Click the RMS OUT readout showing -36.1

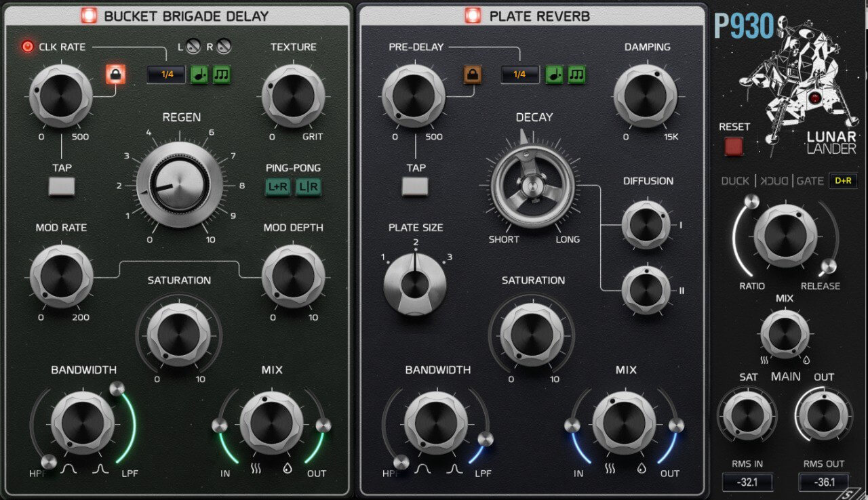point(825,482)
